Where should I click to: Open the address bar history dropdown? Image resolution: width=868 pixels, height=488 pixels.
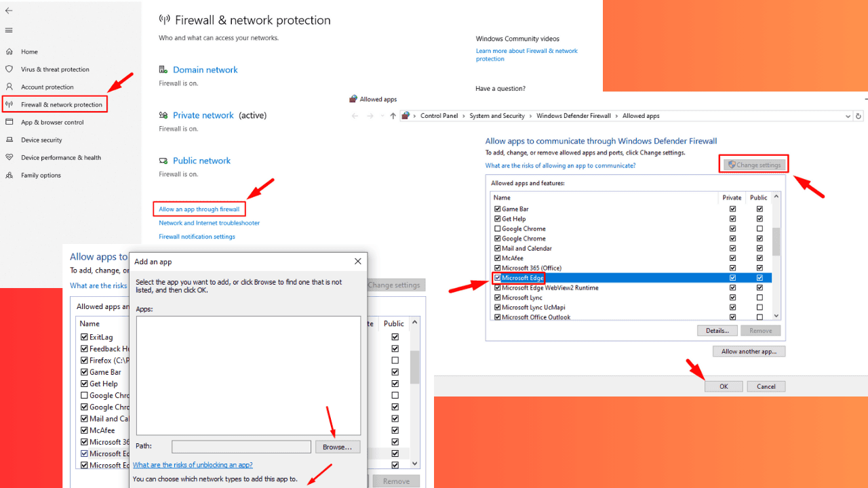pyautogui.click(x=848, y=116)
